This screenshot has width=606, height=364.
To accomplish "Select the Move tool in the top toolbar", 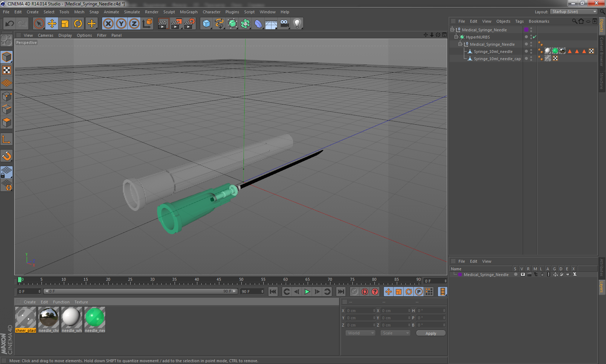I will point(52,23).
